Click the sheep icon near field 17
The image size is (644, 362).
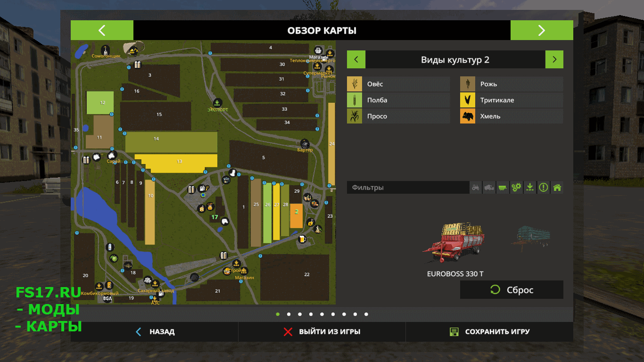point(224,221)
